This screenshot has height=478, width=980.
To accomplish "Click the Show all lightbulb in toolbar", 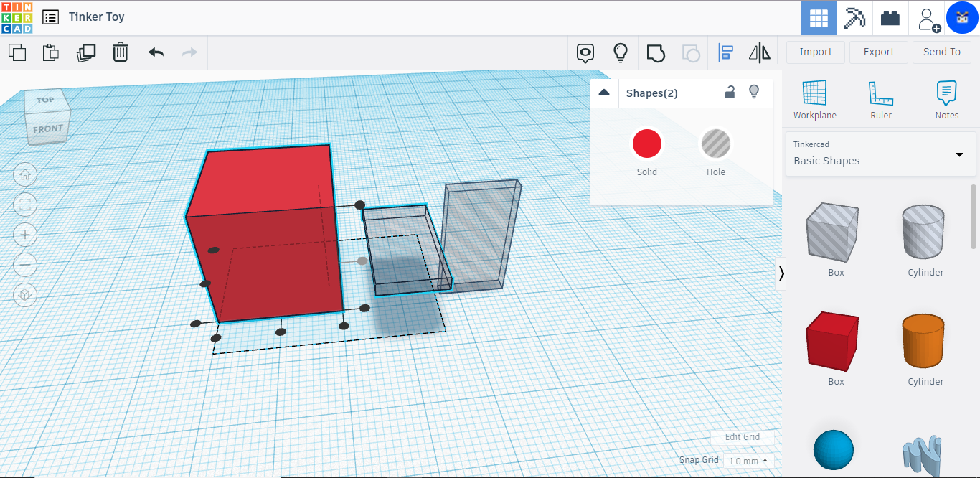I will [621, 52].
